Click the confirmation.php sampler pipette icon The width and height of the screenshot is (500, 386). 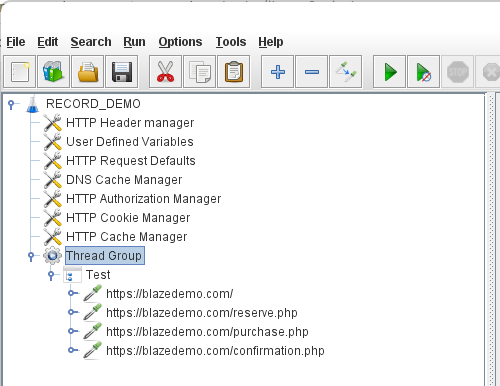click(x=92, y=350)
